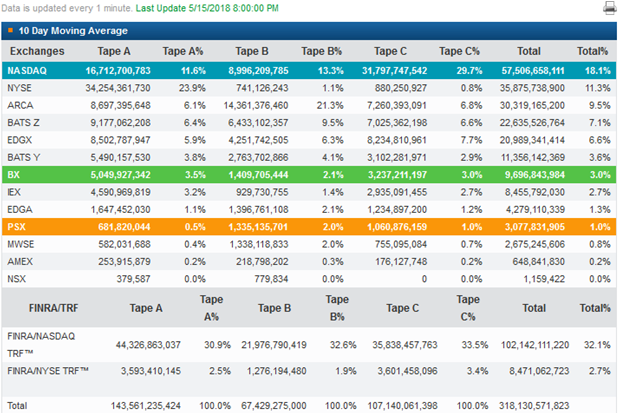Click ARCA Tape B percent 21.3%

(x=330, y=105)
